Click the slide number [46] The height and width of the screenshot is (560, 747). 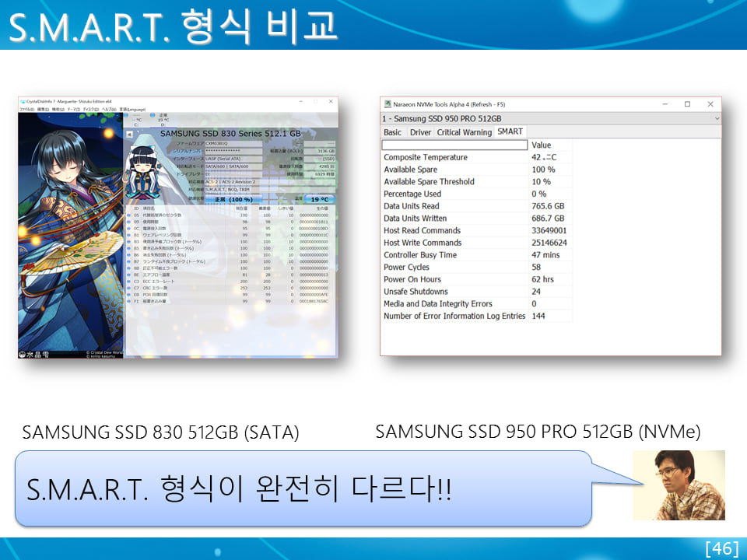click(x=722, y=548)
